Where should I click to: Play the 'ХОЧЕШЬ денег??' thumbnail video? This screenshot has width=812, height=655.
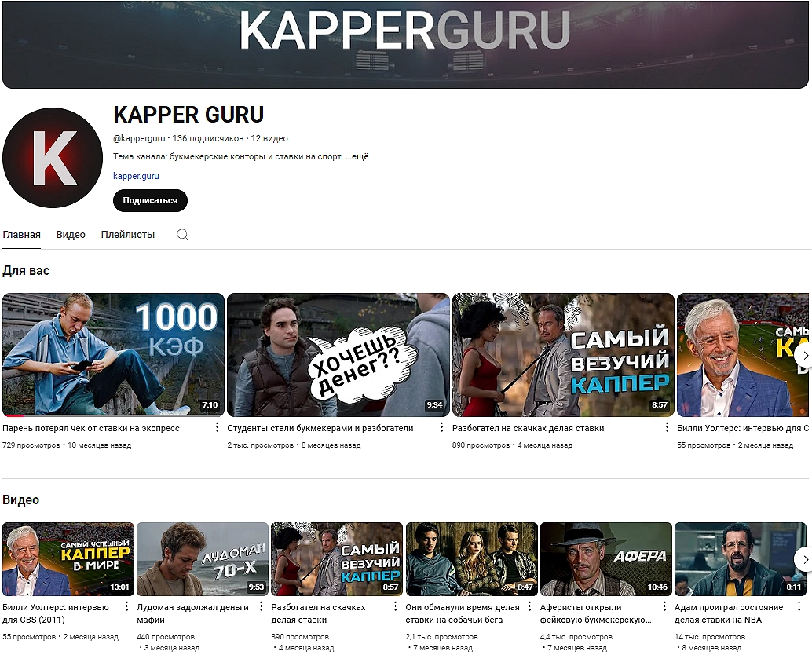coord(338,354)
